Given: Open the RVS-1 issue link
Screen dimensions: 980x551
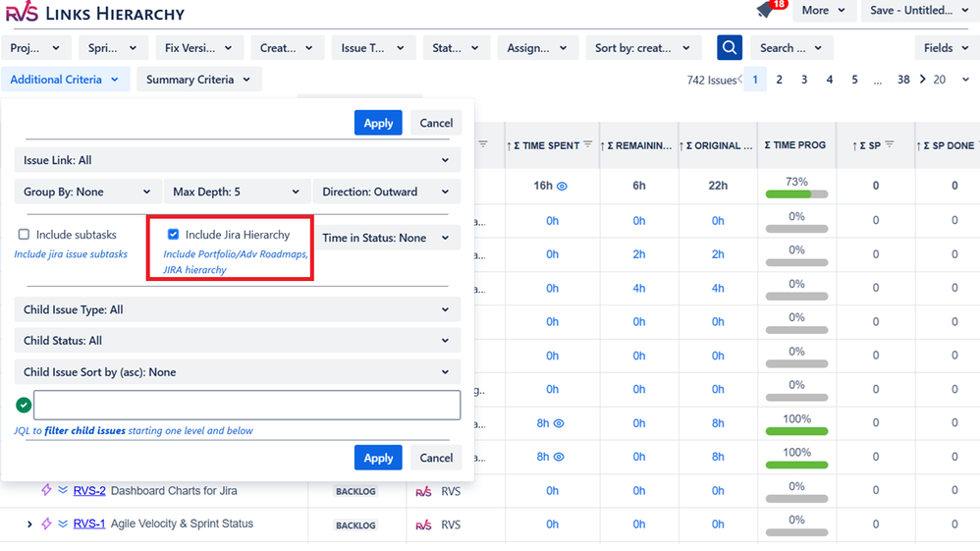Looking at the screenshot, I should click(x=89, y=524).
